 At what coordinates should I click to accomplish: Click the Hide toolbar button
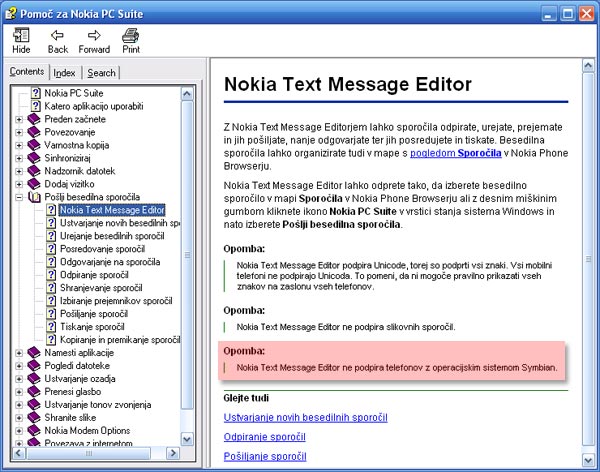[x=21, y=40]
